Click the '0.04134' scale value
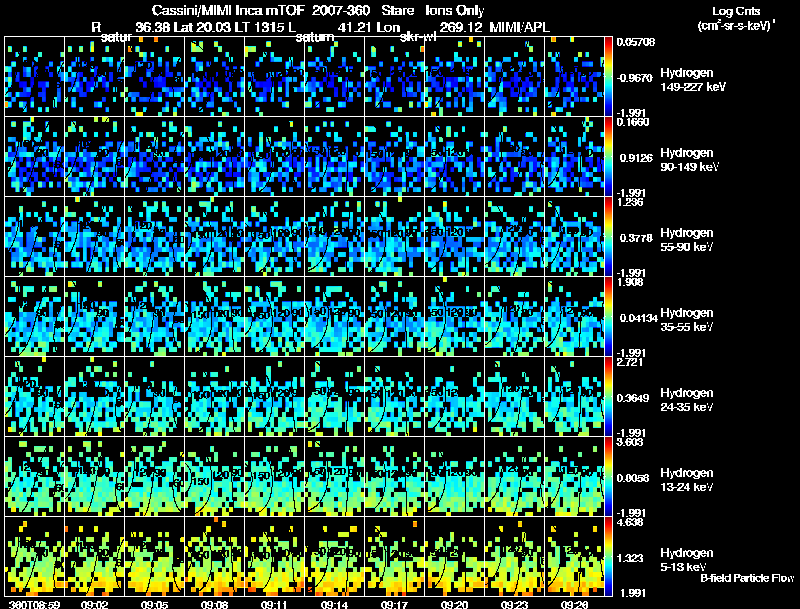This screenshot has height=609, width=800. pyautogui.click(x=638, y=318)
